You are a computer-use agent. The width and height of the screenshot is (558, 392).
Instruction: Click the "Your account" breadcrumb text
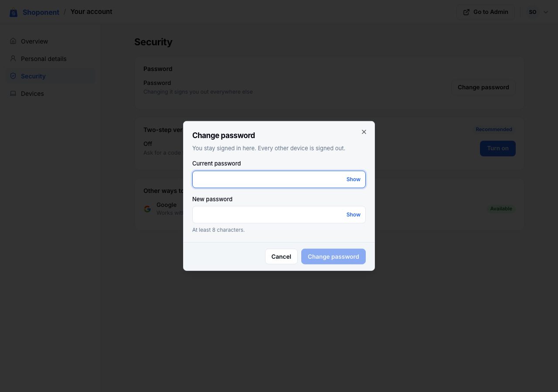[x=92, y=12]
